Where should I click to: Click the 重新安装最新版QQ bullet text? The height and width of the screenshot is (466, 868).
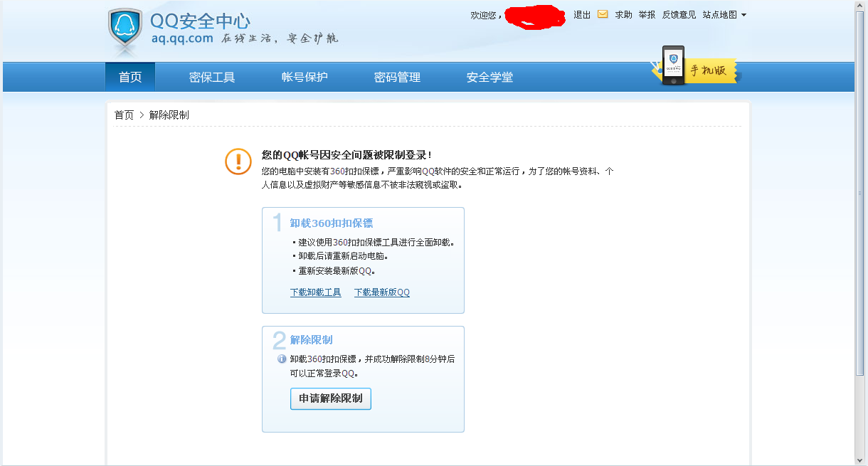tap(337, 270)
